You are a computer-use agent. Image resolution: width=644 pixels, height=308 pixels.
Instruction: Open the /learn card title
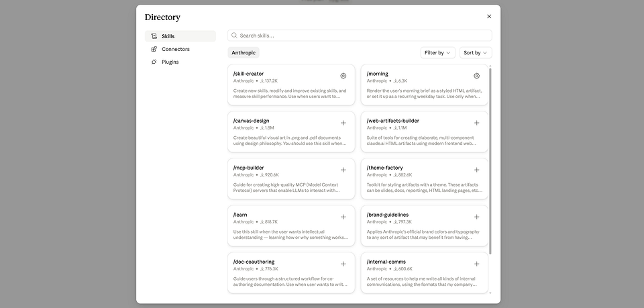240,215
